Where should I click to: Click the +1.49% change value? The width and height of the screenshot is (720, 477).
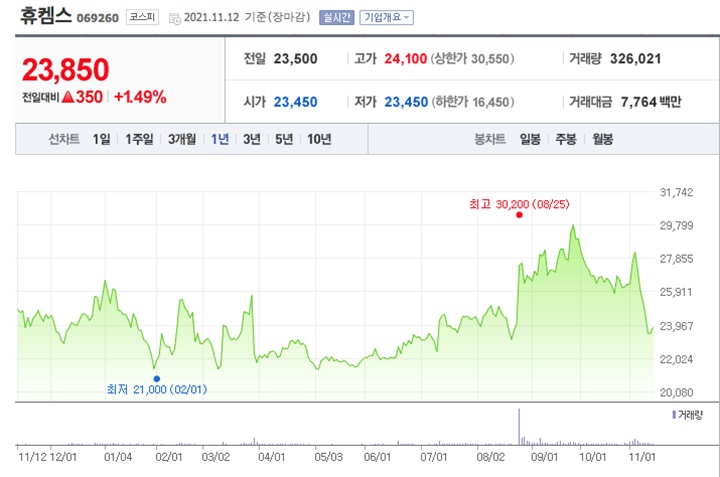point(140,97)
